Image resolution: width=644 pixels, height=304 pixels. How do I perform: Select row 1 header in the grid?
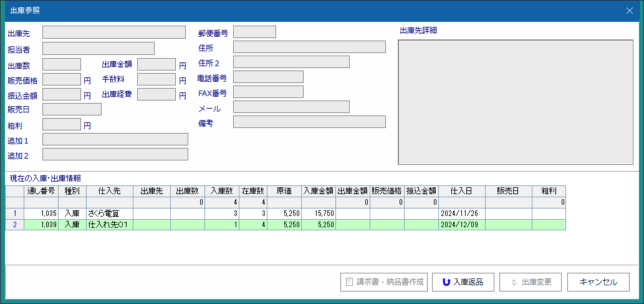tap(14, 213)
